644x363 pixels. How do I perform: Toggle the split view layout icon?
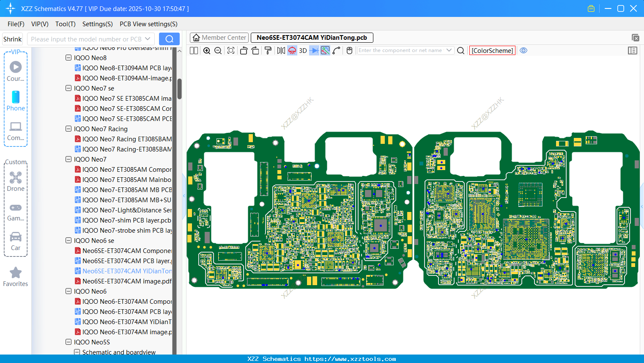click(194, 51)
